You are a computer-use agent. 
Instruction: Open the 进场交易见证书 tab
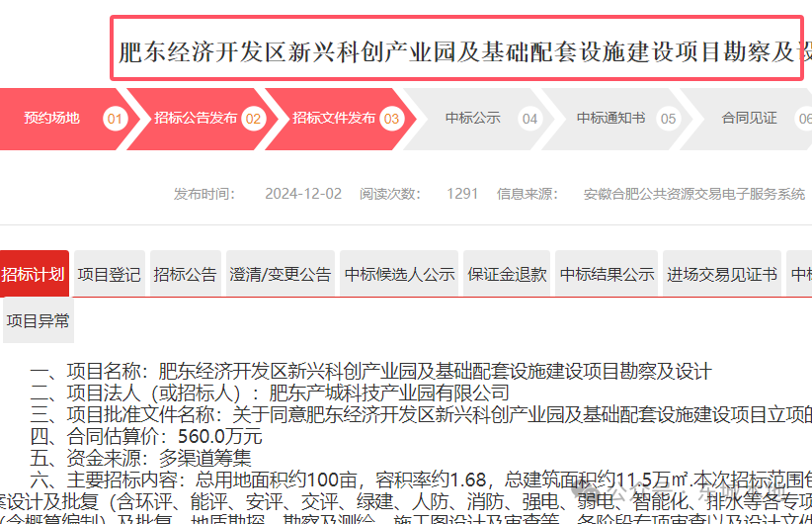722,274
